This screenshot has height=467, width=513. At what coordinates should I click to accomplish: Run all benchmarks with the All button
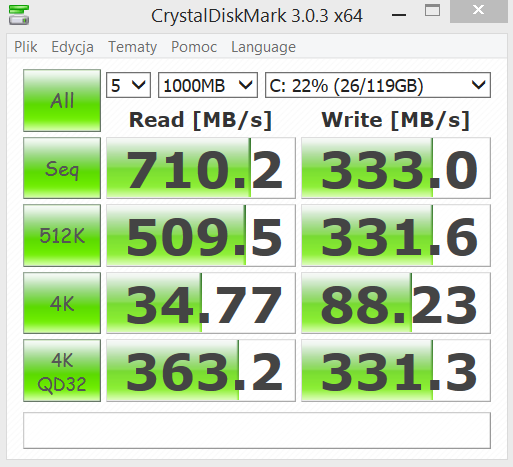coord(62,100)
